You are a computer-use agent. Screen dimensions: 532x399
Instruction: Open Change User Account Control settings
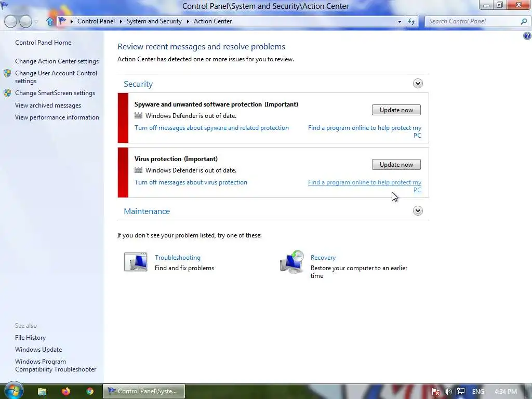coord(56,77)
